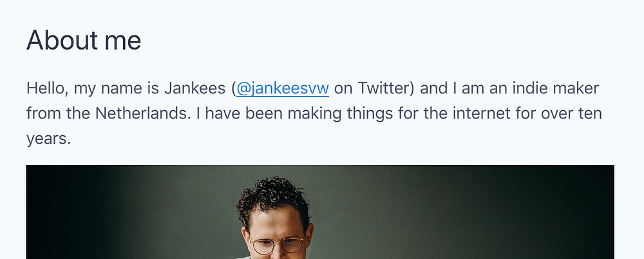
Task: Click the man's curly hair in photo
Action: click(x=272, y=195)
